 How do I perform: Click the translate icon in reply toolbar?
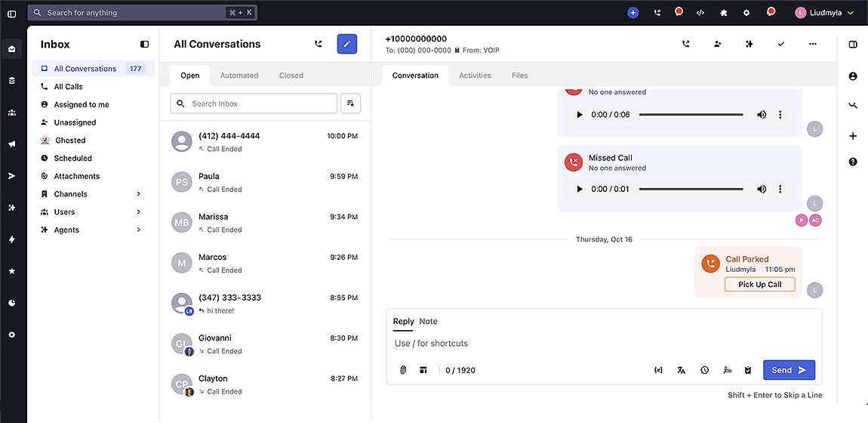[682, 370]
